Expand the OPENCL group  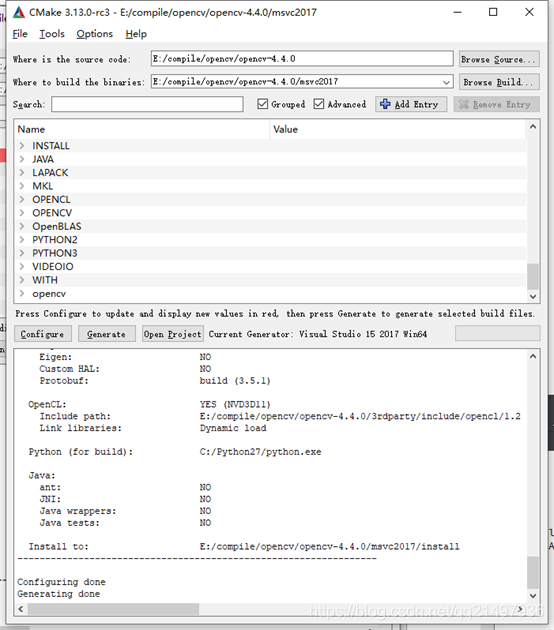coord(22,199)
